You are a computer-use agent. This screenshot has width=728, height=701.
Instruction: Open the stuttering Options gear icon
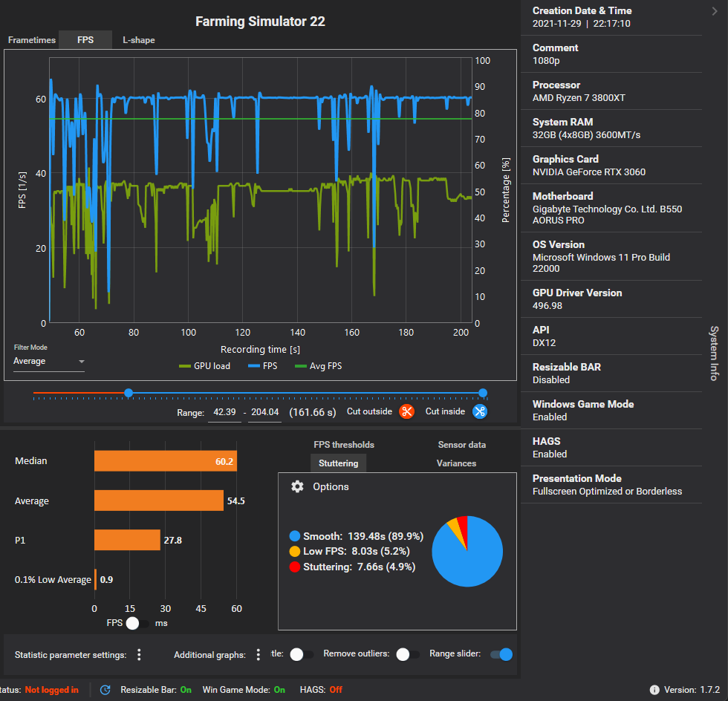[297, 486]
